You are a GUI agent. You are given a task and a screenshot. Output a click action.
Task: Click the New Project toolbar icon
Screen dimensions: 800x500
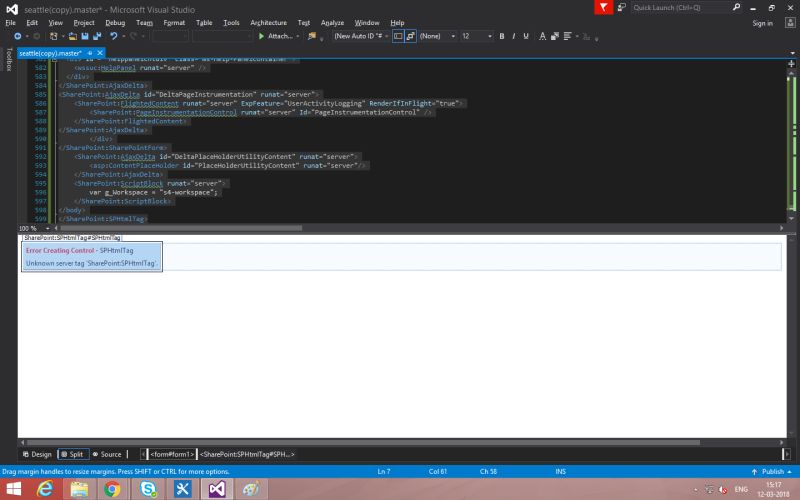tap(53, 36)
